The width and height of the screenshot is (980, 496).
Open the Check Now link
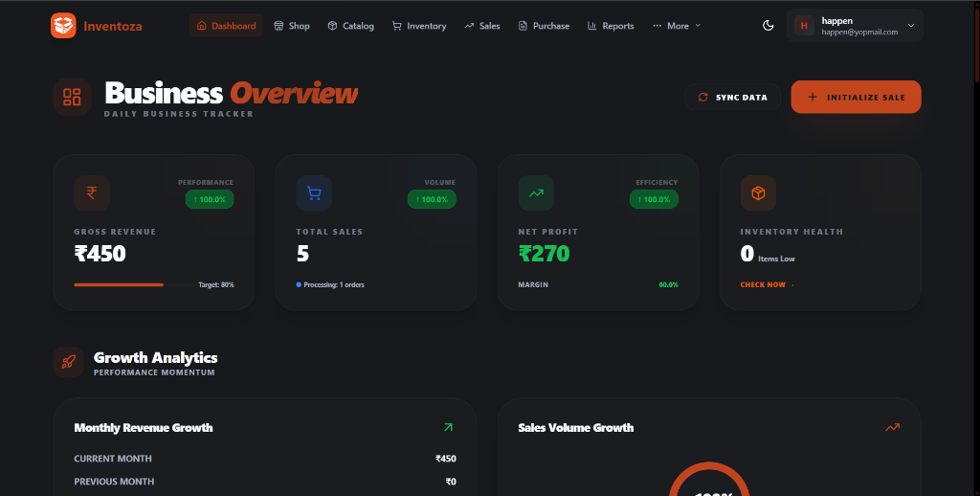point(767,284)
